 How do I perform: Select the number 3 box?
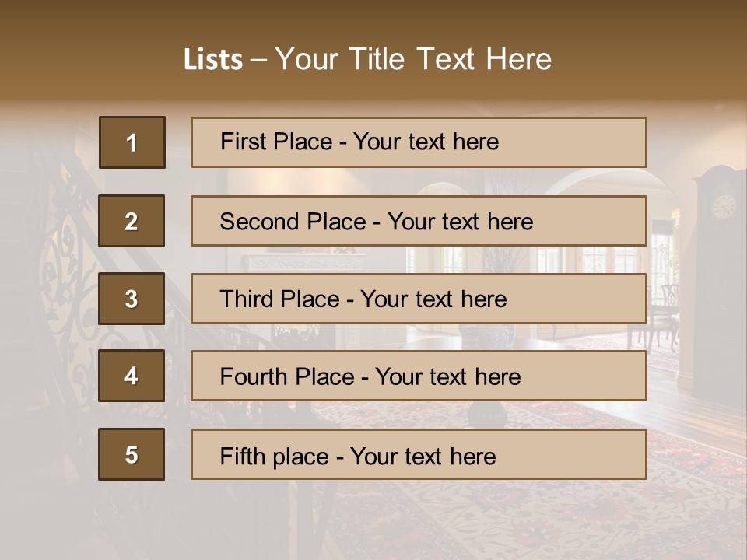click(132, 299)
